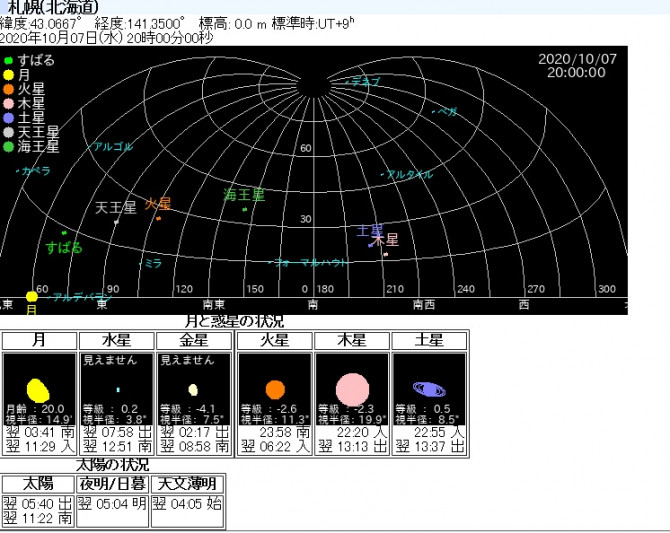This screenshot has height=533, width=670.
Task: Select the gray 天王星 legend dot
Action: (x=9, y=133)
